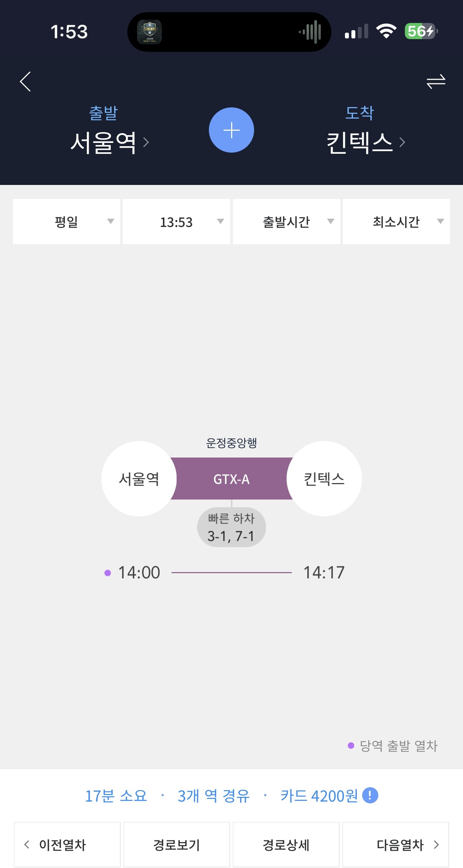Tap the Wi-Fi status icon
463x868 pixels.
(386, 31)
